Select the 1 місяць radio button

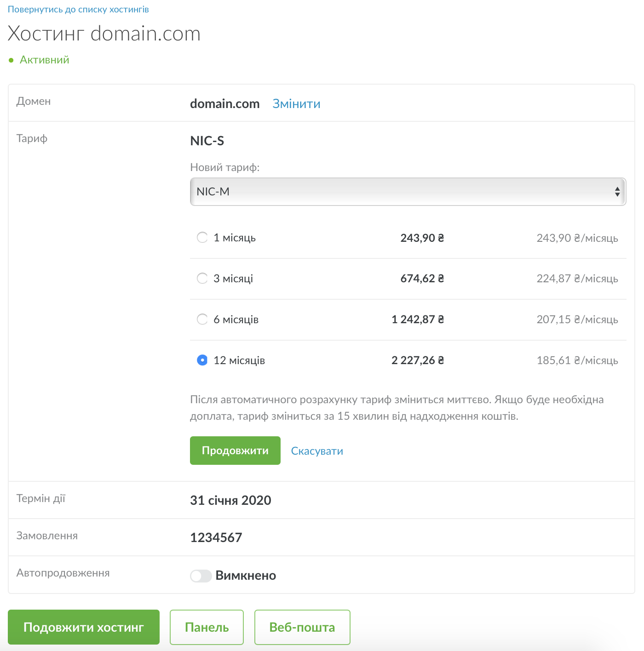tap(202, 238)
